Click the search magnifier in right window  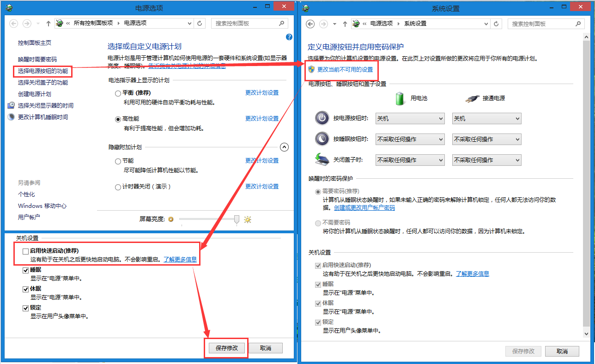coord(577,24)
